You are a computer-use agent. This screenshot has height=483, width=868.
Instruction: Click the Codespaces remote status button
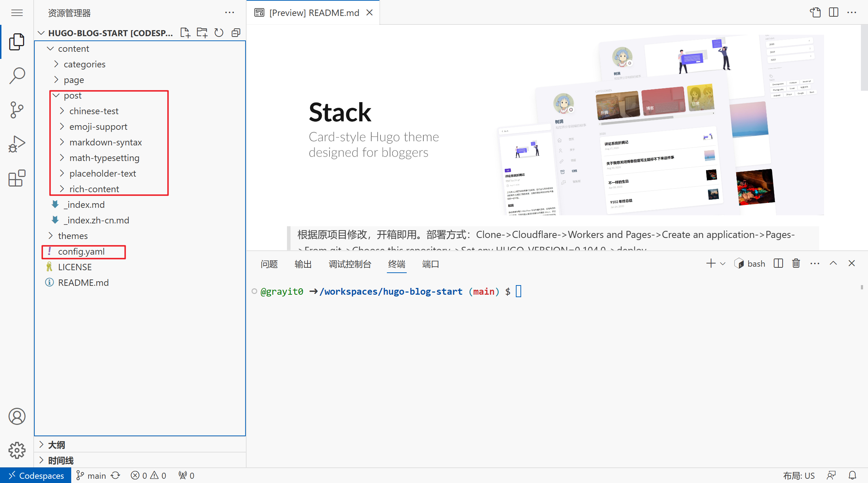(x=36, y=476)
